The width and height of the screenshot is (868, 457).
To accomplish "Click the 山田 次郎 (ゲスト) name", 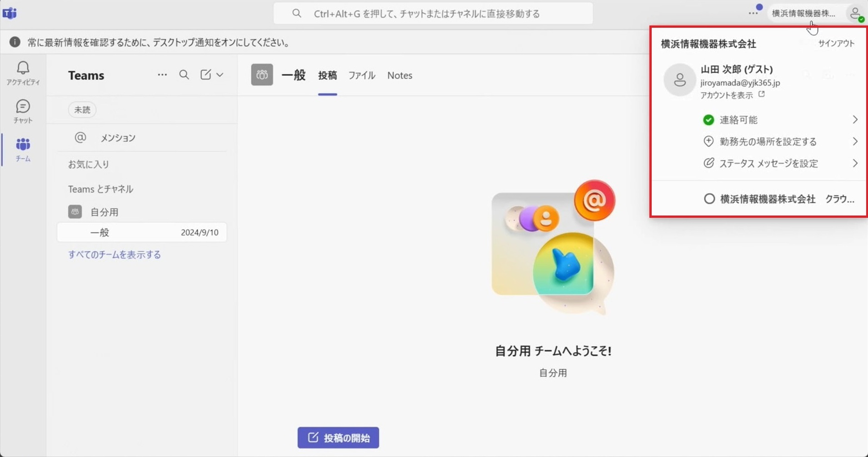I will click(x=737, y=69).
